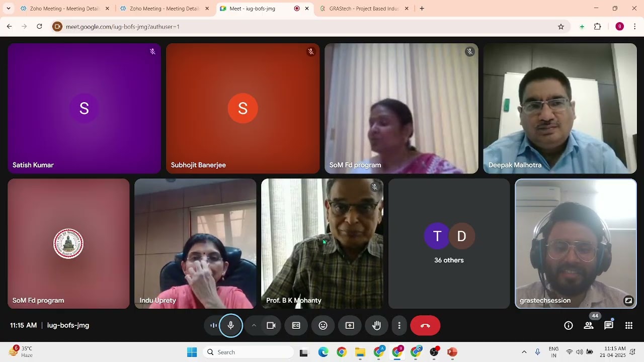The width and height of the screenshot is (644, 362).
Task: Bookmark this page with the star
Action: pos(561,27)
